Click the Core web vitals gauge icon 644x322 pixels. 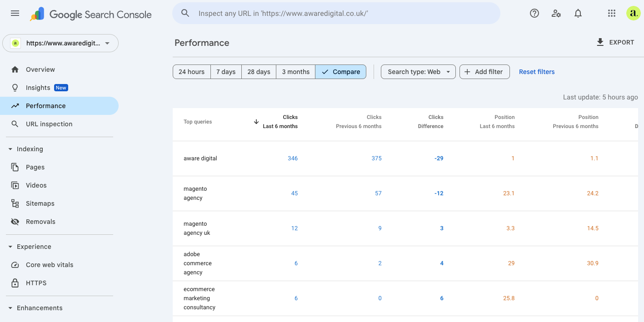(x=15, y=265)
